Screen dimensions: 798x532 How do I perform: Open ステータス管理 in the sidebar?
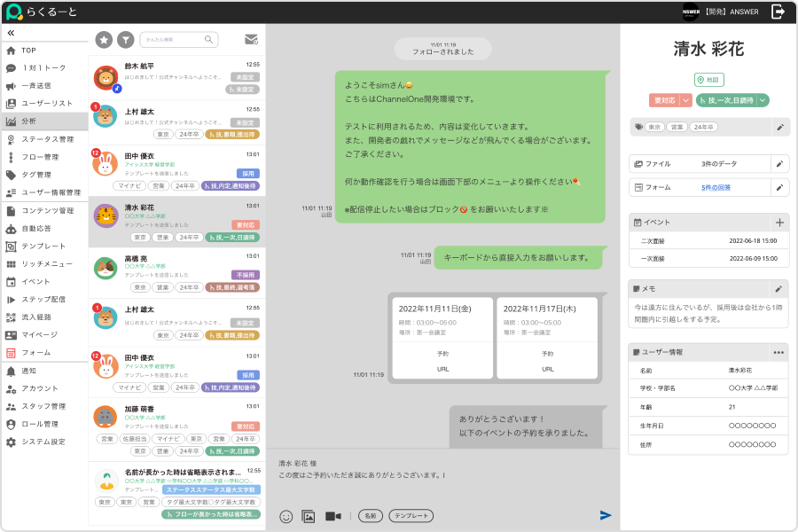coord(47,139)
